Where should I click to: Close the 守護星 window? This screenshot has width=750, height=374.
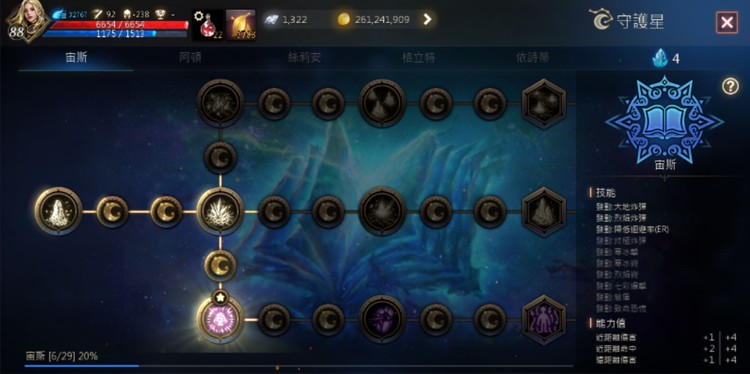727,22
